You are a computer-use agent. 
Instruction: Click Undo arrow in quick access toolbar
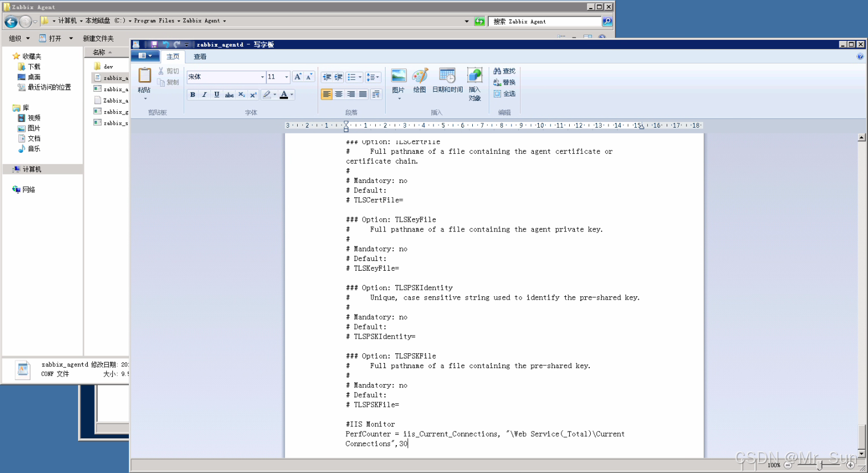166,44
